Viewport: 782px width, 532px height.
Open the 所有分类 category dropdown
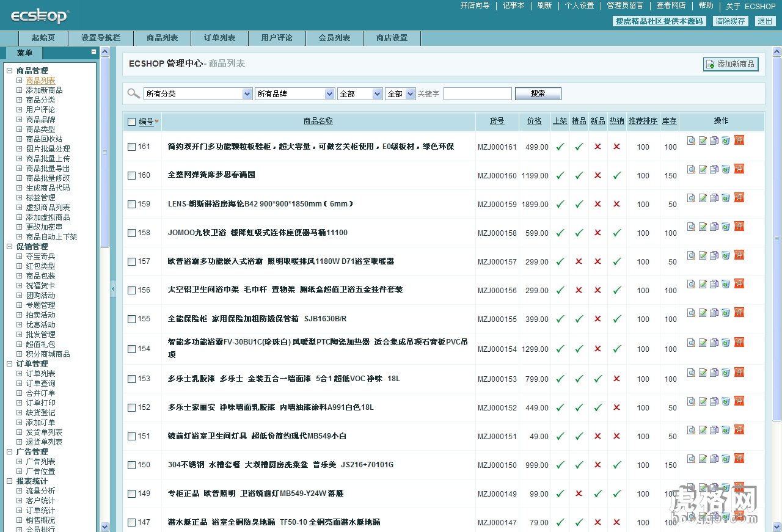point(198,93)
